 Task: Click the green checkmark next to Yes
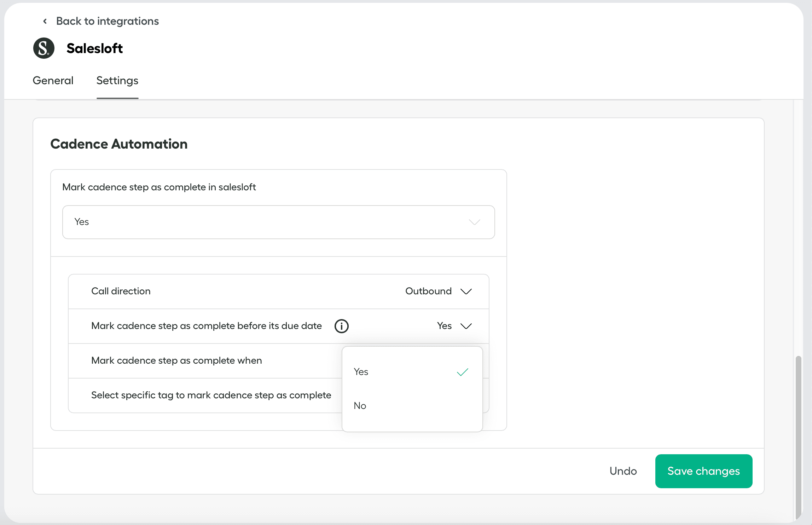click(462, 372)
